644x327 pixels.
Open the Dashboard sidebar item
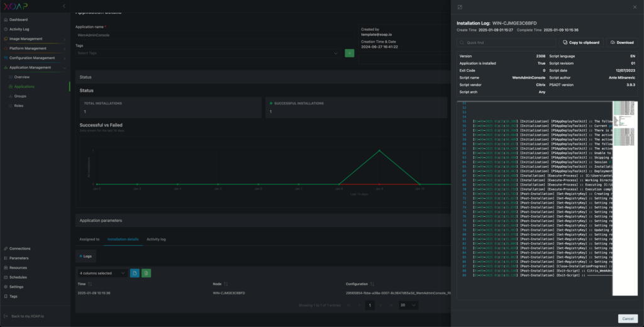18,19
